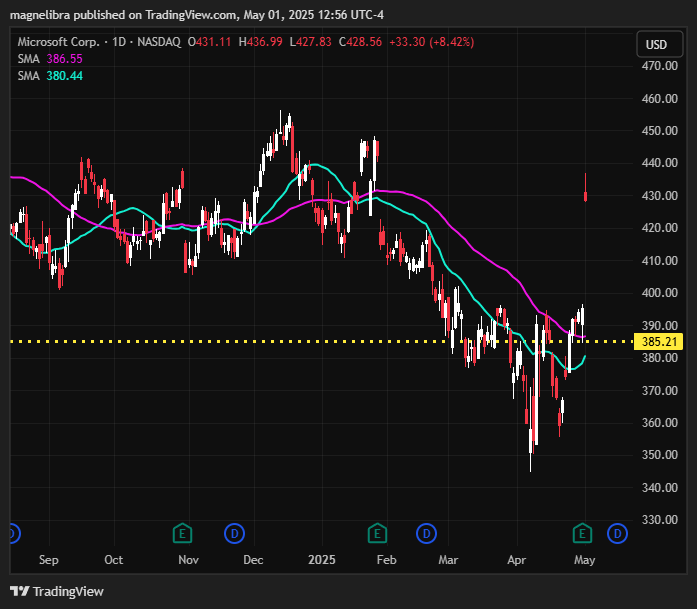Click the 420.00 price axis label
This screenshot has width=697, height=609.
660,228
